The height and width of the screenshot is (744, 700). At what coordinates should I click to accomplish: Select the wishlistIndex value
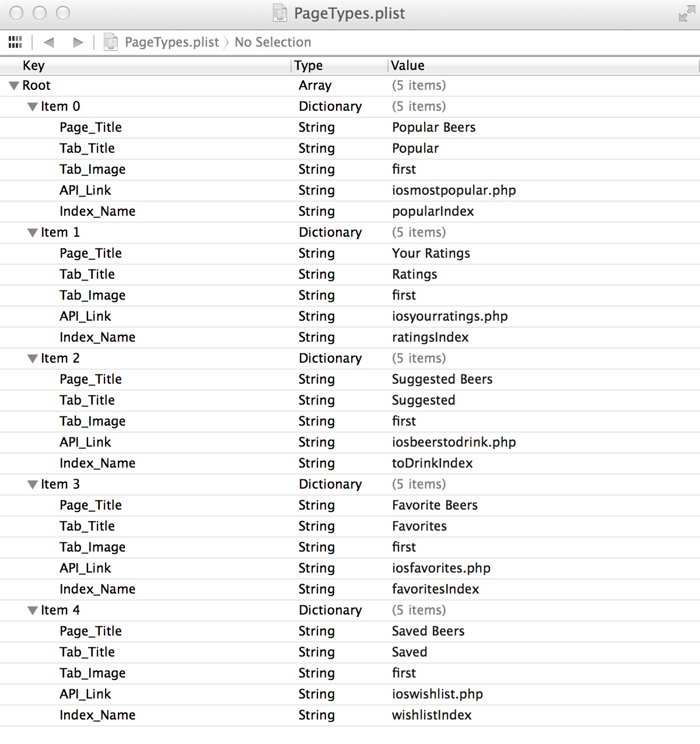(x=432, y=715)
